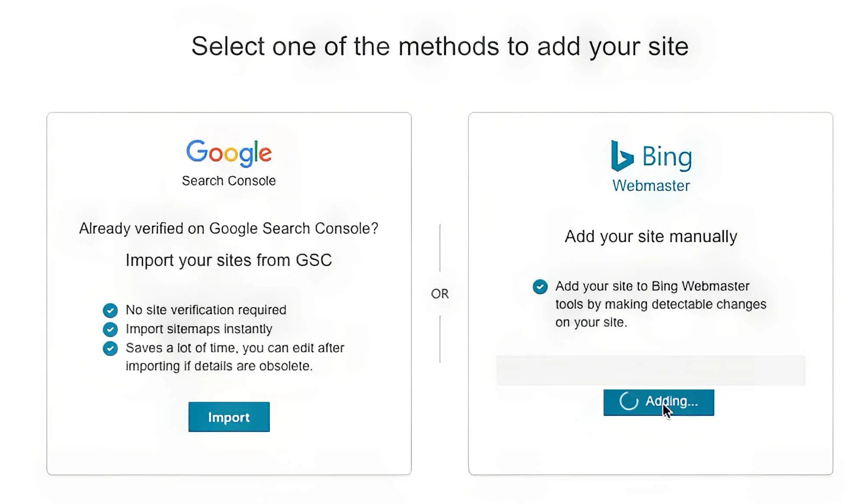Click the Bing wordmark text
This screenshot has width=865, height=504.
(x=667, y=157)
